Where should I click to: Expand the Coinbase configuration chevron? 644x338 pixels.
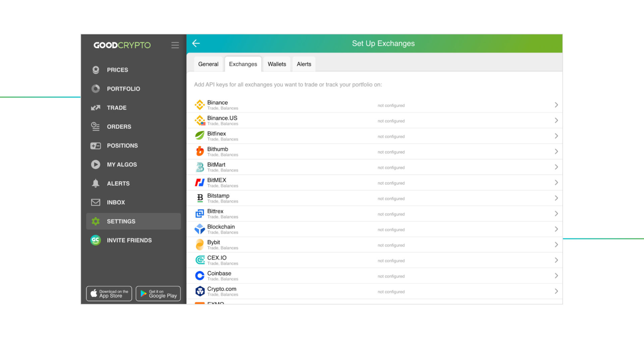pyautogui.click(x=556, y=275)
